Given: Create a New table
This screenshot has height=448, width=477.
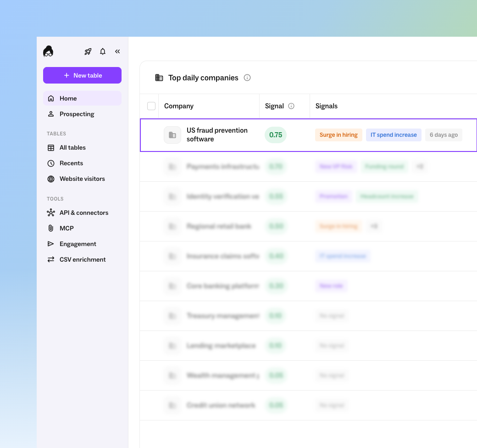Looking at the screenshot, I should 83,75.
